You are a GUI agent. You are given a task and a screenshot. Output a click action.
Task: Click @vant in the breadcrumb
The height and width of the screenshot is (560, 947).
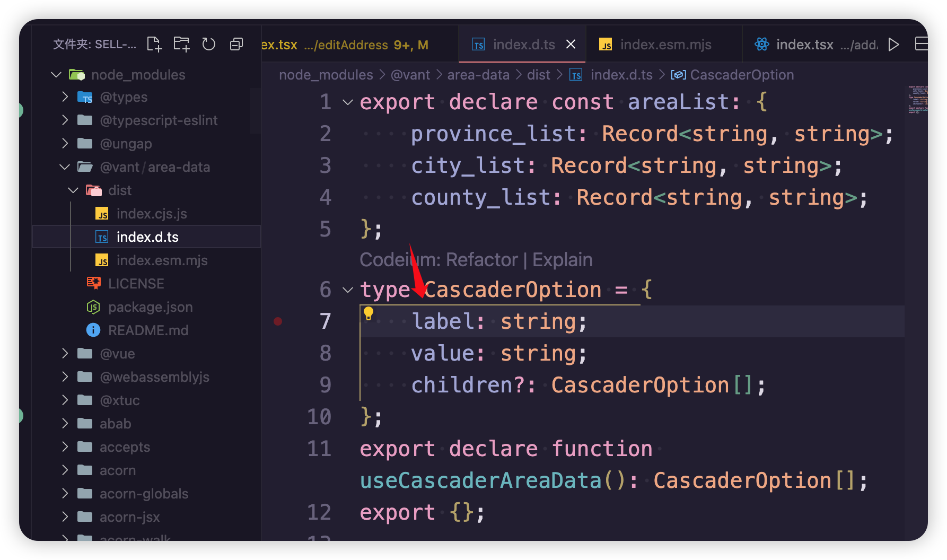tap(410, 75)
